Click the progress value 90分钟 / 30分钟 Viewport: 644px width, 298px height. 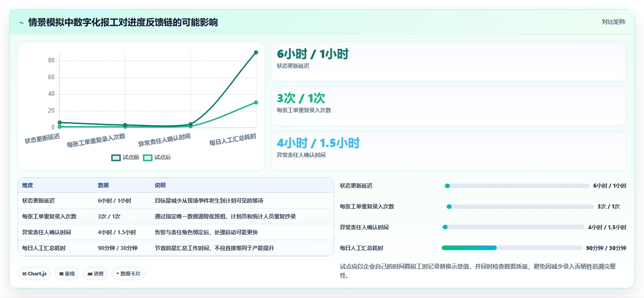click(x=606, y=248)
